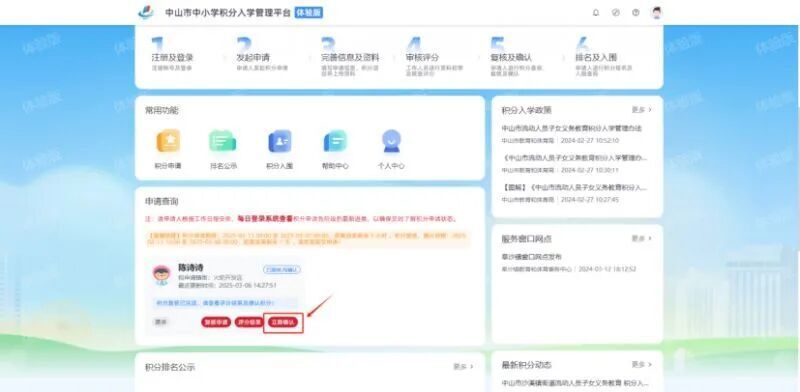Click the 中山市中小学积分入学管理平台 title
Screen dimensions: 800x392
(x=228, y=13)
